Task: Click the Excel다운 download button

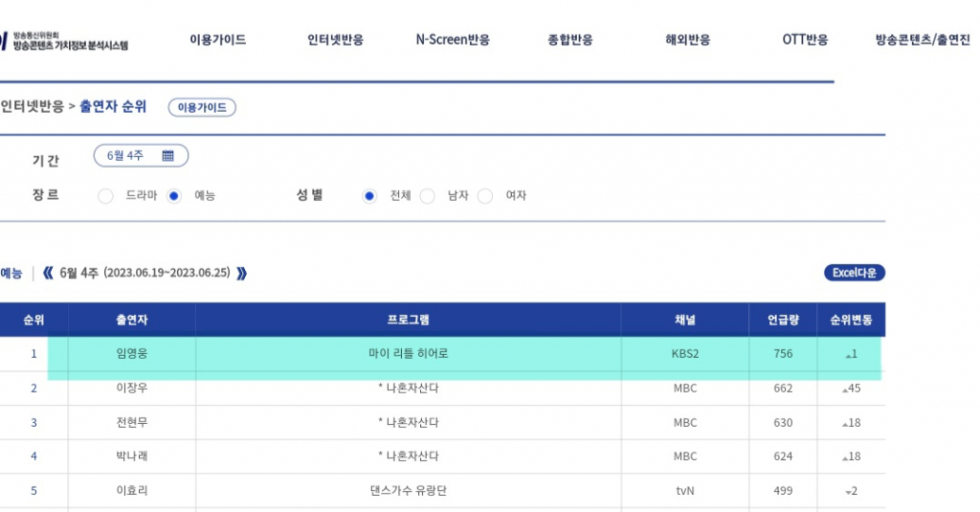Action: coord(854,274)
